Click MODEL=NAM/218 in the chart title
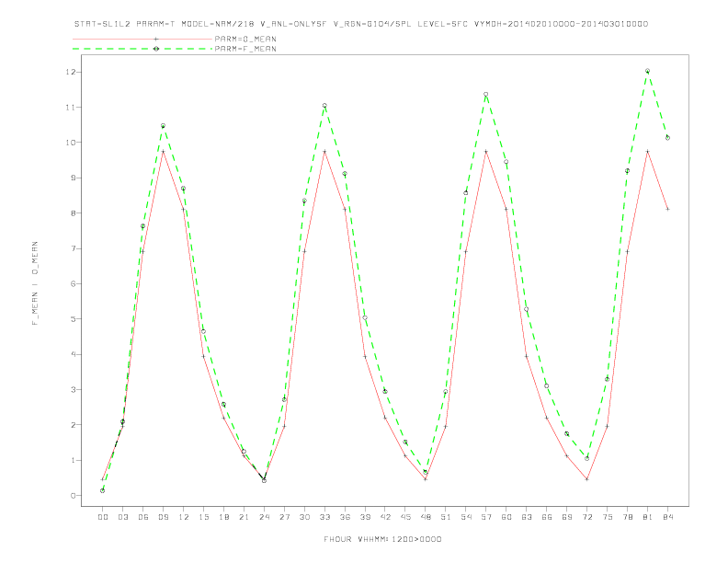The image size is (728, 563). [218, 24]
